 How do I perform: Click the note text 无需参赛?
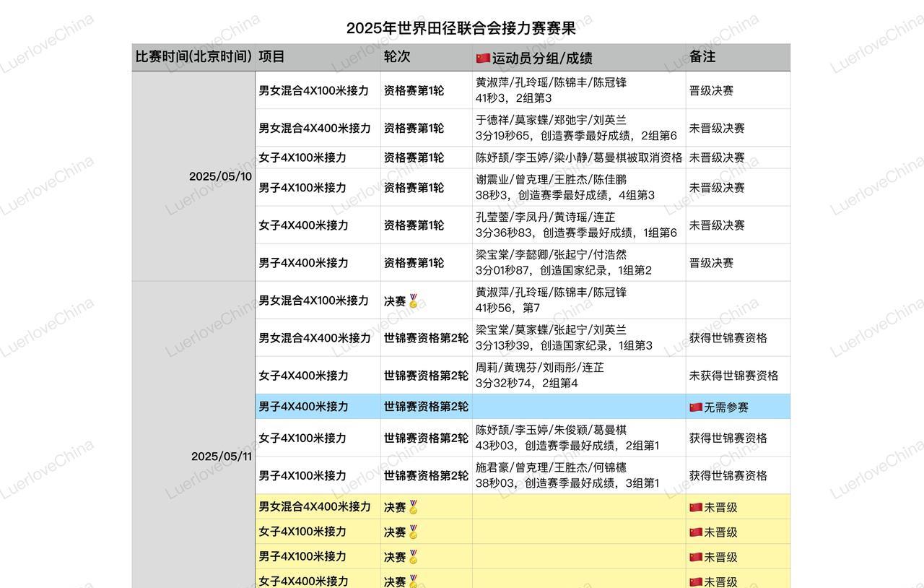(726, 407)
